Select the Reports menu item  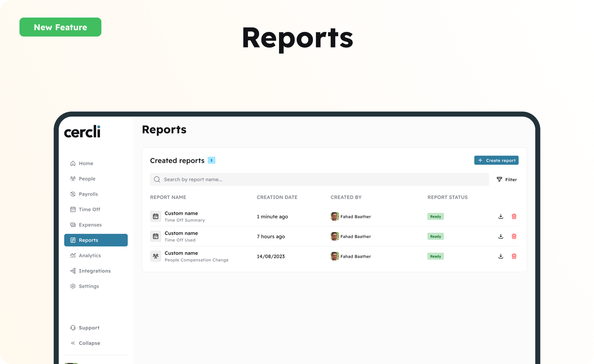coord(96,240)
